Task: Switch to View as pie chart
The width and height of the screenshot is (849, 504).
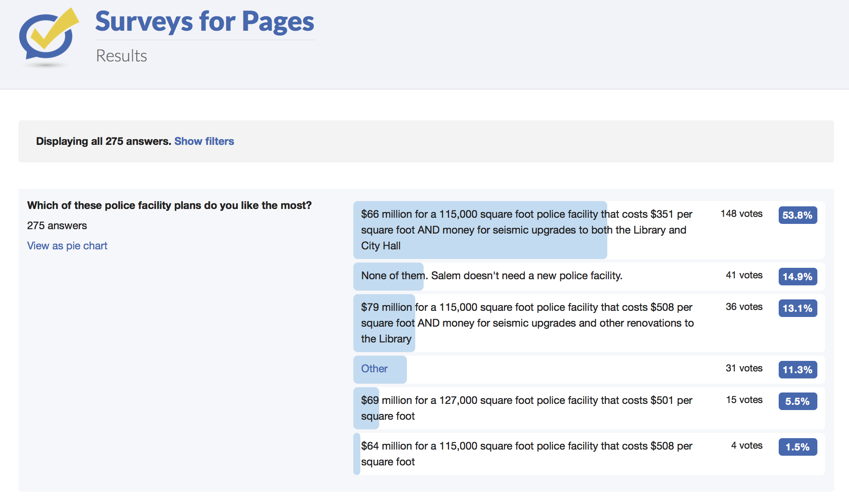Action: tap(67, 246)
